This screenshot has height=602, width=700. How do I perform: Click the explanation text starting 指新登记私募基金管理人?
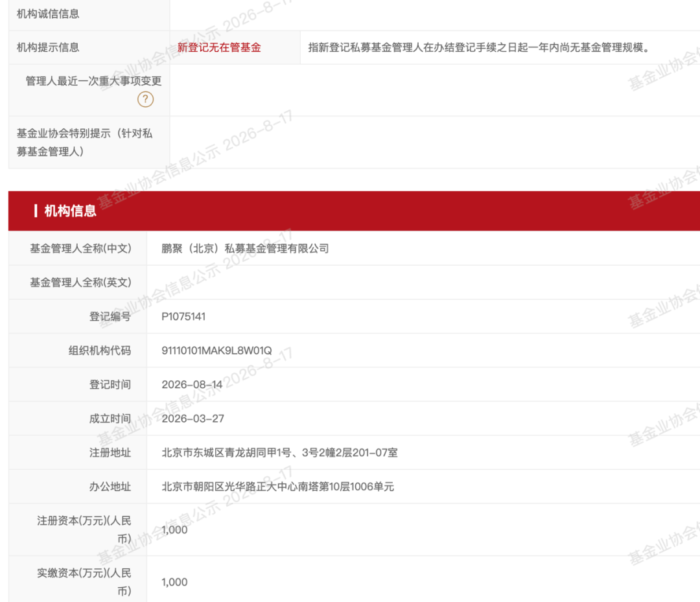point(478,47)
